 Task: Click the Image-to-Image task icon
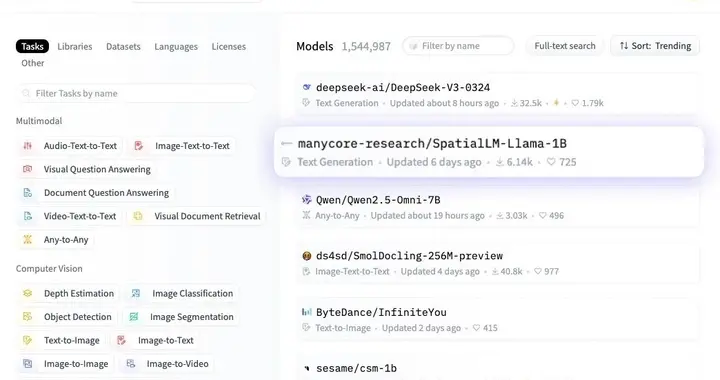click(x=28, y=364)
